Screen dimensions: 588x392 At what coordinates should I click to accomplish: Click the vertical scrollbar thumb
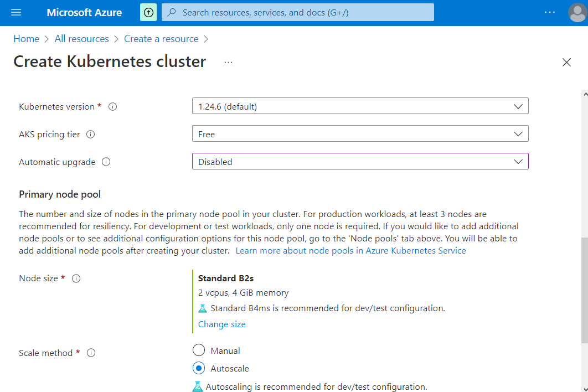click(x=585, y=290)
